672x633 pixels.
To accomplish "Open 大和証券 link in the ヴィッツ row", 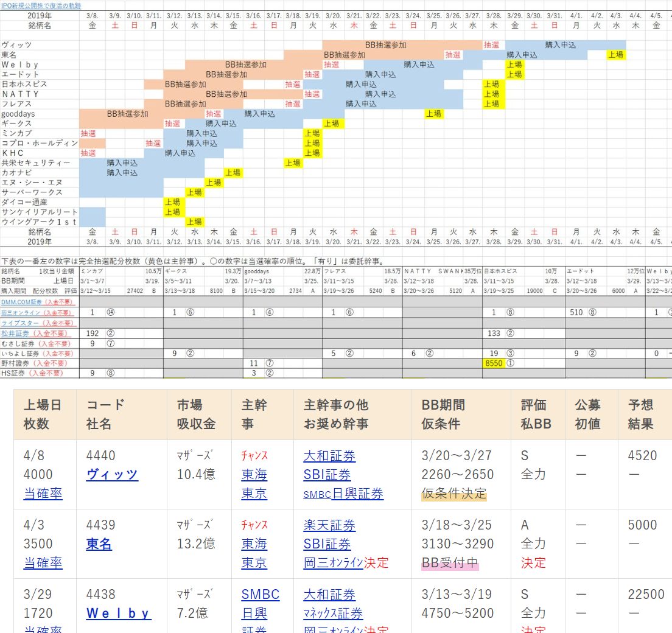I will point(329,456).
